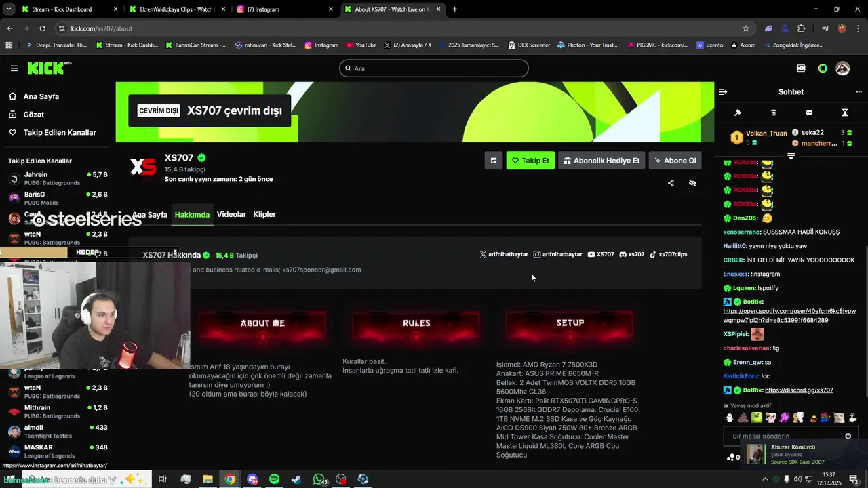
Task: Open the Jahrein channel in followed list
Action: pyautogui.click(x=58, y=179)
